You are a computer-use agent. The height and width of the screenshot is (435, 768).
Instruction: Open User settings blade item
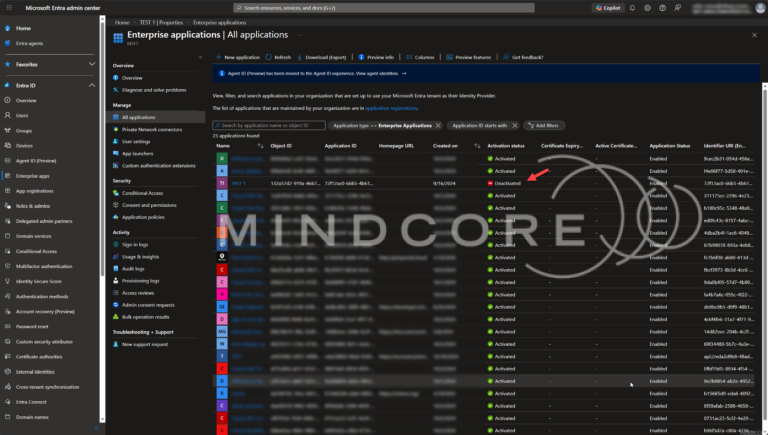[x=136, y=142]
